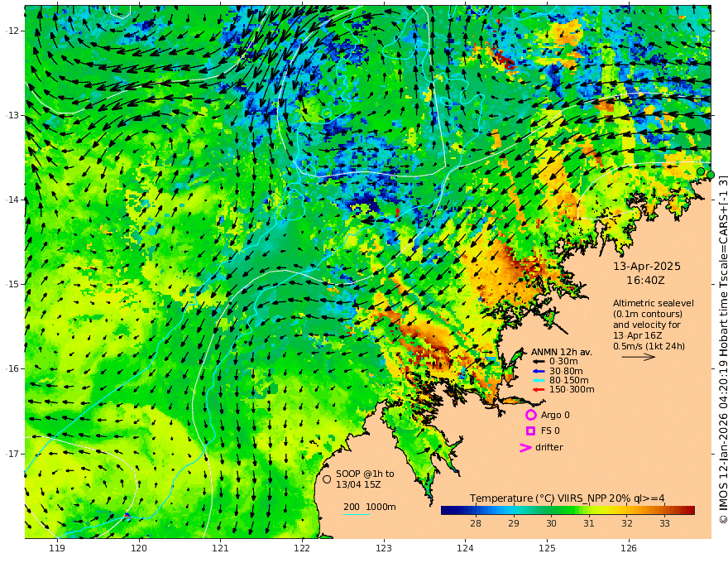Click the longitude axis label 123
The height and width of the screenshot is (563, 728).
click(x=384, y=549)
